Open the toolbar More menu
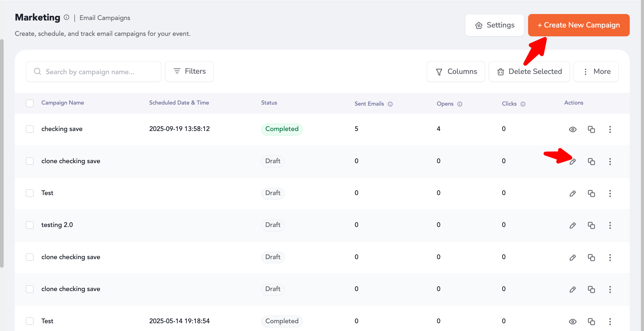 tap(596, 72)
